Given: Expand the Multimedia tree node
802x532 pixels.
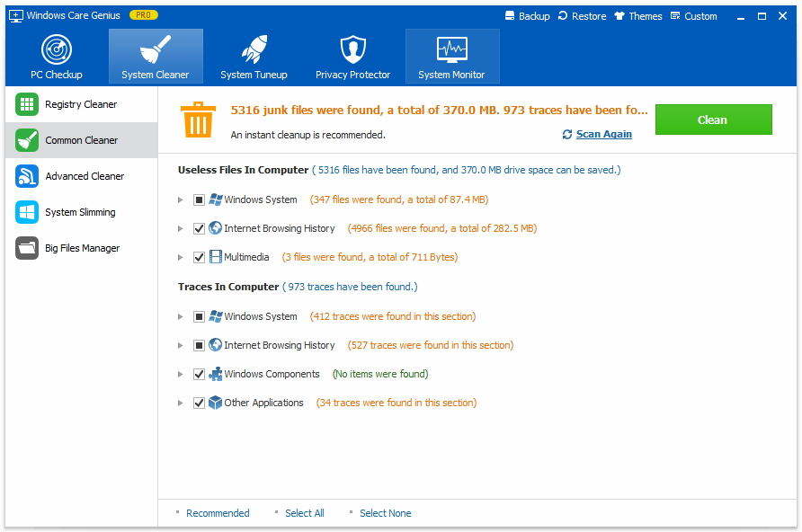Looking at the screenshot, I should coord(180,257).
